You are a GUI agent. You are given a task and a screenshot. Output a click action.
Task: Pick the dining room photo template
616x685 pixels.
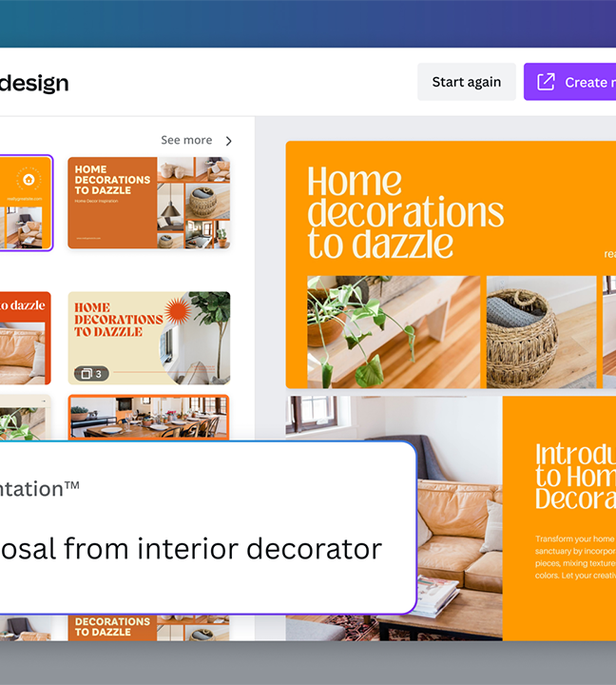click(x=149, y=418)
